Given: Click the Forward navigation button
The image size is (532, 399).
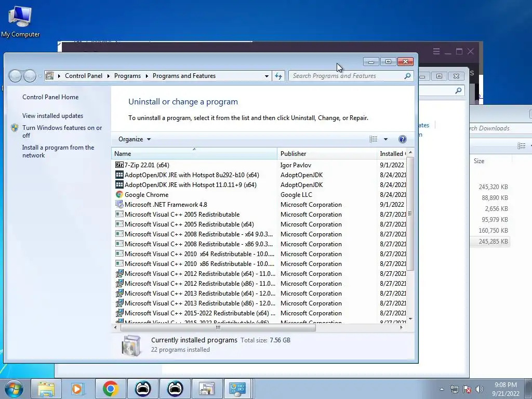Looking at the screenshot, I should 30,76.
